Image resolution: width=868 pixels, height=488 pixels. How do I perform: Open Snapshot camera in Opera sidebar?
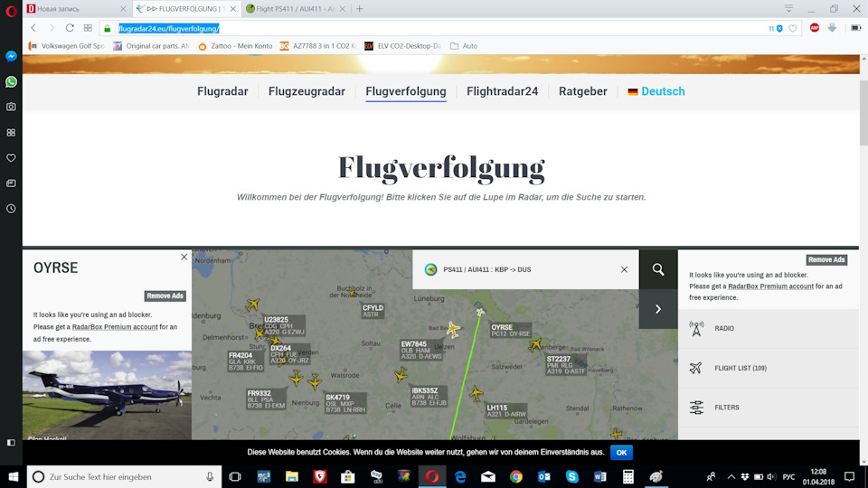(x=11, y=107)
